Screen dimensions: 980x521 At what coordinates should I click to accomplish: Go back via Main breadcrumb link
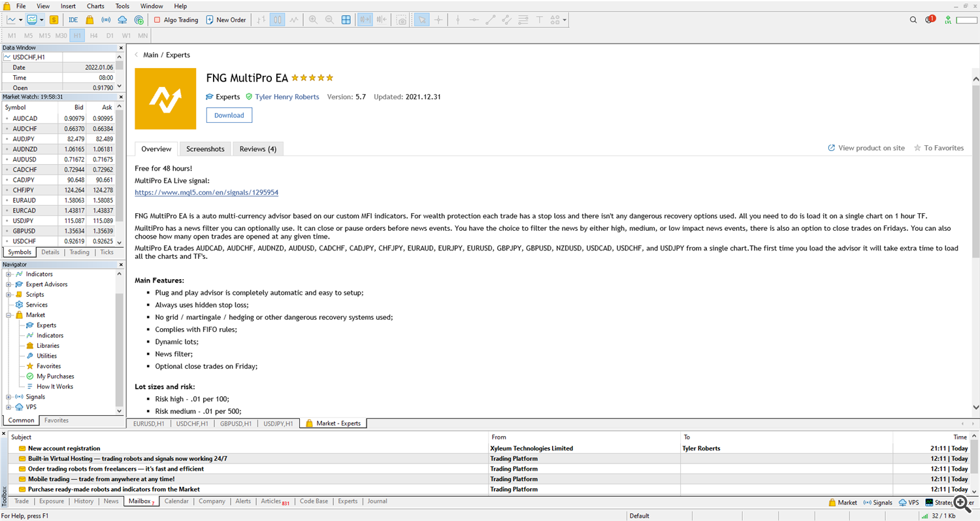click(150, 55)
